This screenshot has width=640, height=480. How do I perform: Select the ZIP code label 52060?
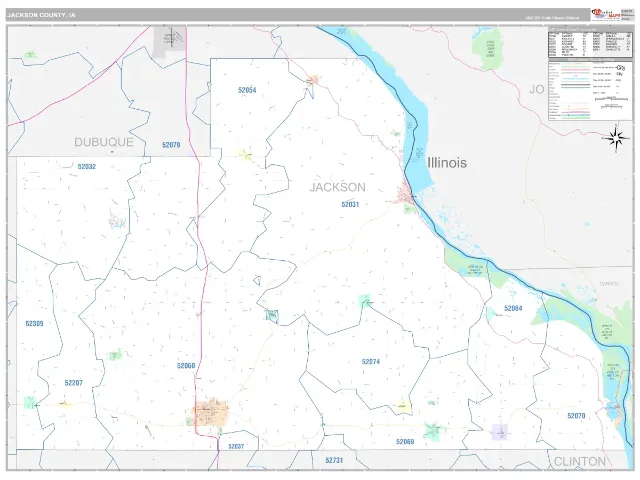coord(186,366)
